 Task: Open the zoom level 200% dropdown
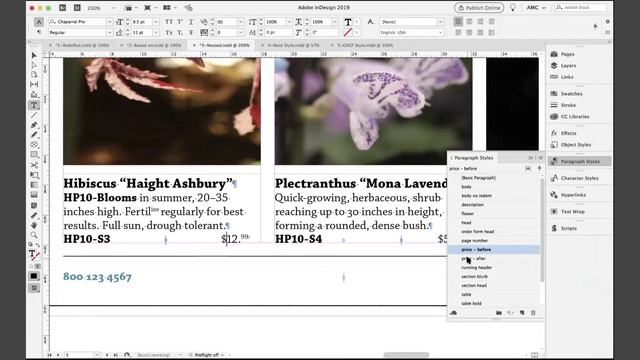point(113,8)
